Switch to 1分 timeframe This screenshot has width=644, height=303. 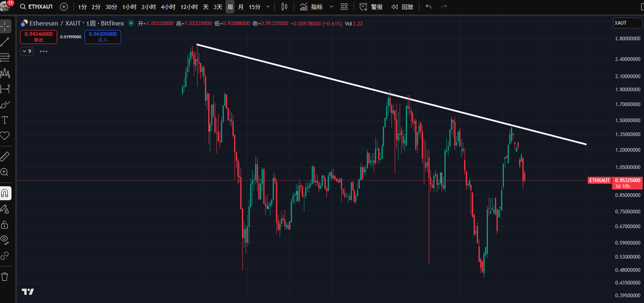[82, 7]
